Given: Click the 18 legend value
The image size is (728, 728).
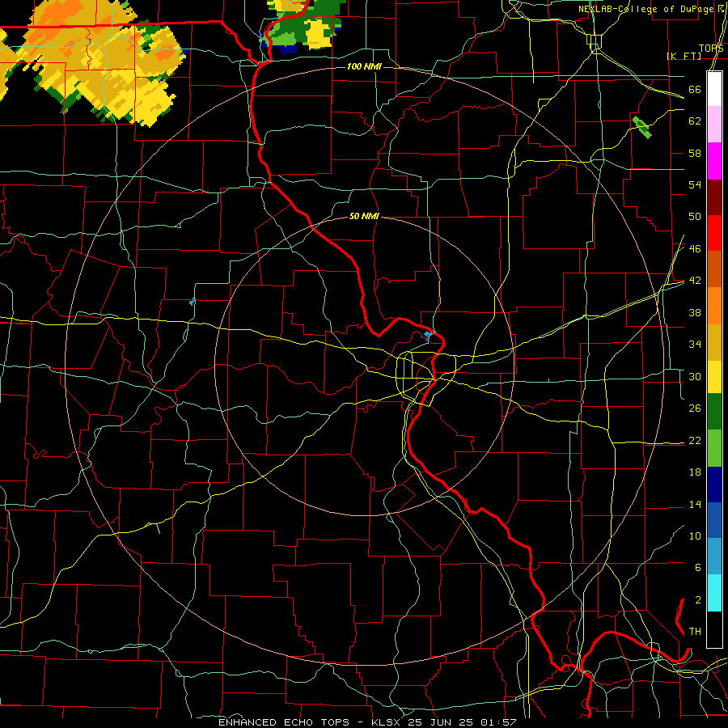Looking at the screenshot, I should (x=695, y=472).
